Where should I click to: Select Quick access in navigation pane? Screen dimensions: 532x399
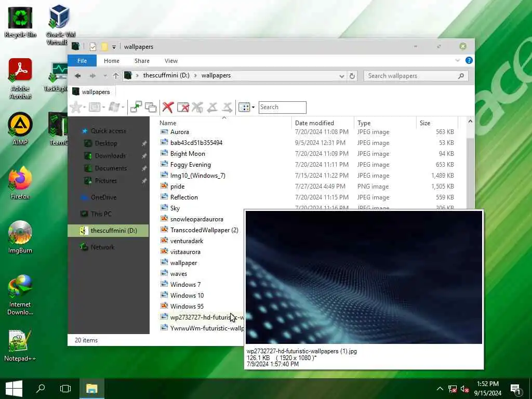click(109, 131)
